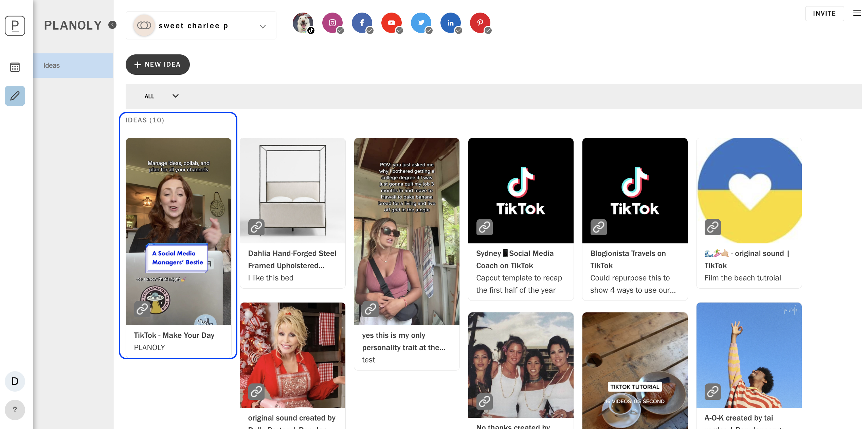Open the TikTok Tutorial coffee thumbnail
Screen dimensions: 868x429
coord(635,371)
